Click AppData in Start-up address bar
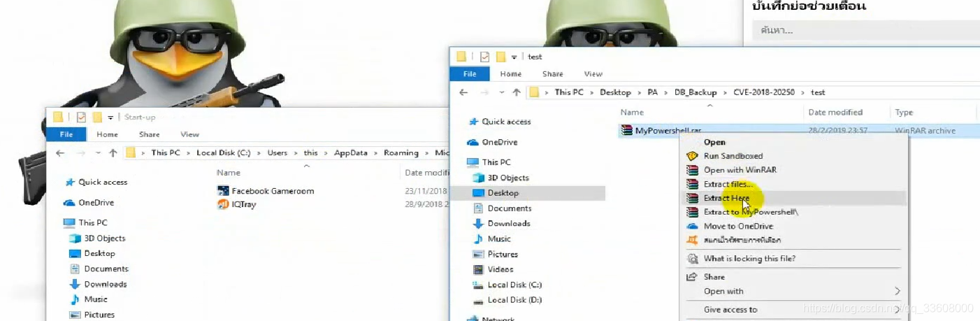The image size is (980, 321). click(350, 152)
